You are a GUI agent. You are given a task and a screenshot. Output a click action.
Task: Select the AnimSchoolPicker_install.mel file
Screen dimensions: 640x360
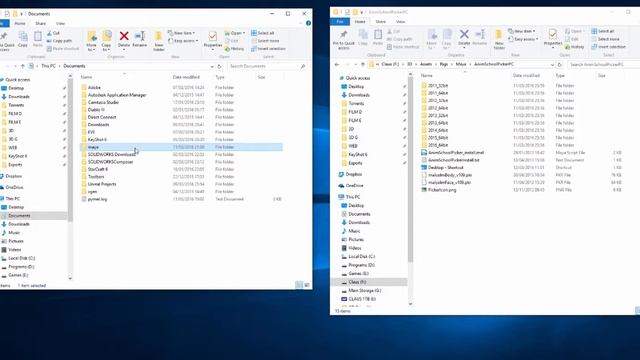pyautogui.click(x=456, y=153)
